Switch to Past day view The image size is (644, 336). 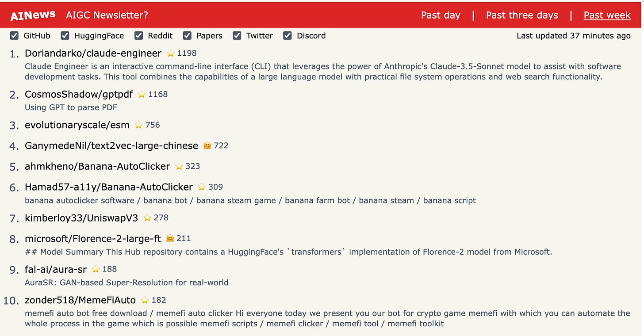(x=441, y=15)
